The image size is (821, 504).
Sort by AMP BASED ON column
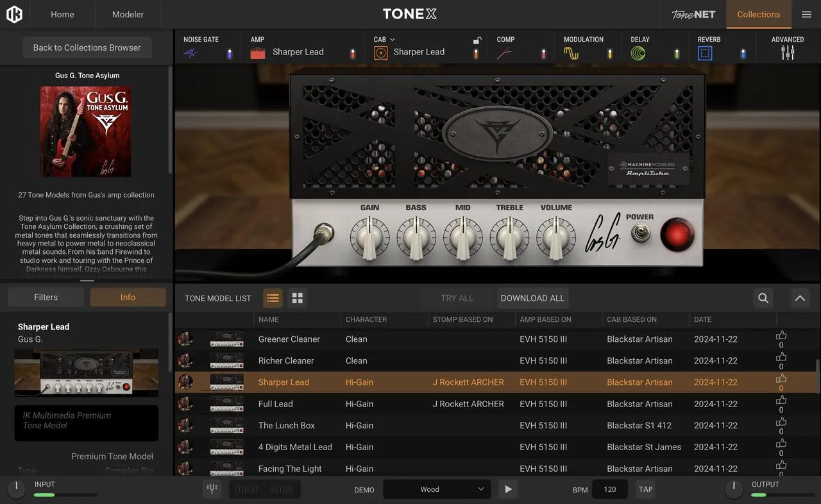(x=545, y=319)
